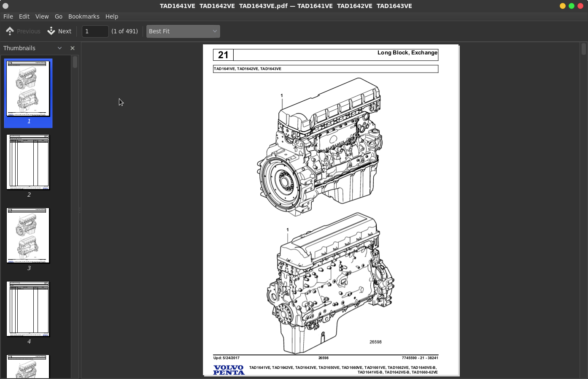This screenshot has height=379, width=588.
Task: Click the lower engine diagram on page
Action: click(x=330, y=283)
